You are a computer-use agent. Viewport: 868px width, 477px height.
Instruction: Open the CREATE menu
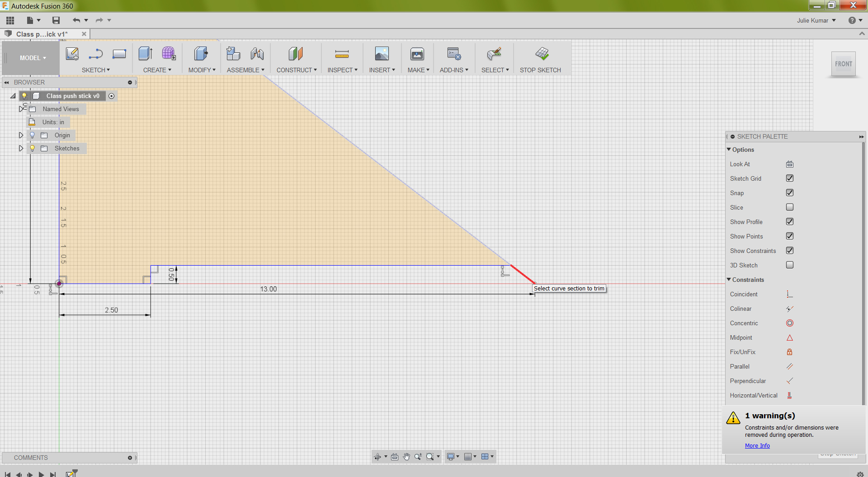point(157,70)
